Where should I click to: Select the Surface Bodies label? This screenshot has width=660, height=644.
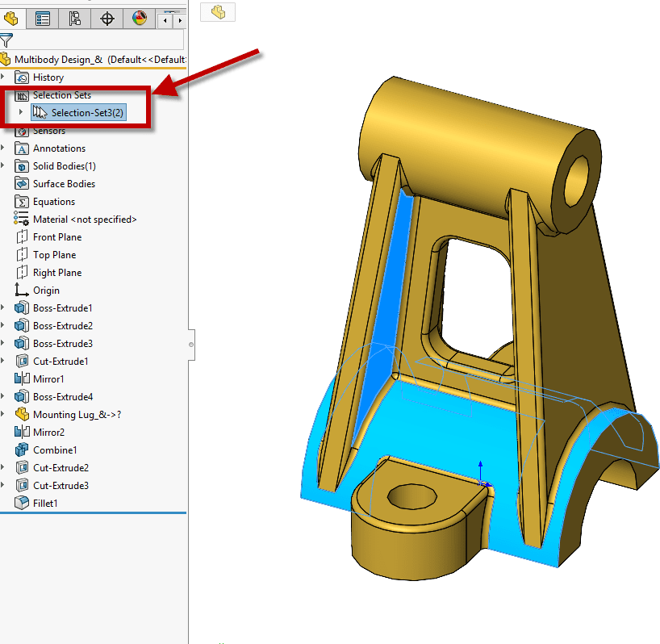click(x=64, y=184)
